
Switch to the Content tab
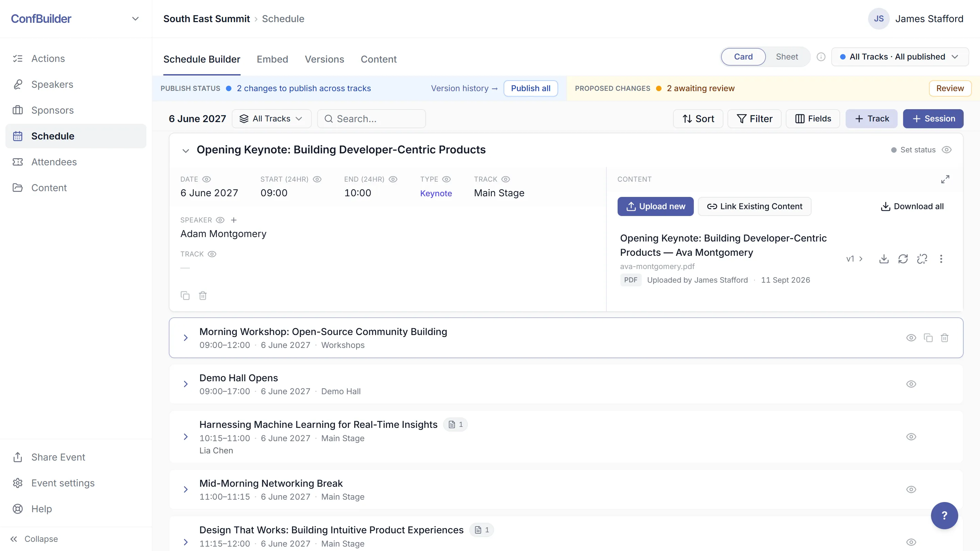pyautogui.click(x=378, y=59)
